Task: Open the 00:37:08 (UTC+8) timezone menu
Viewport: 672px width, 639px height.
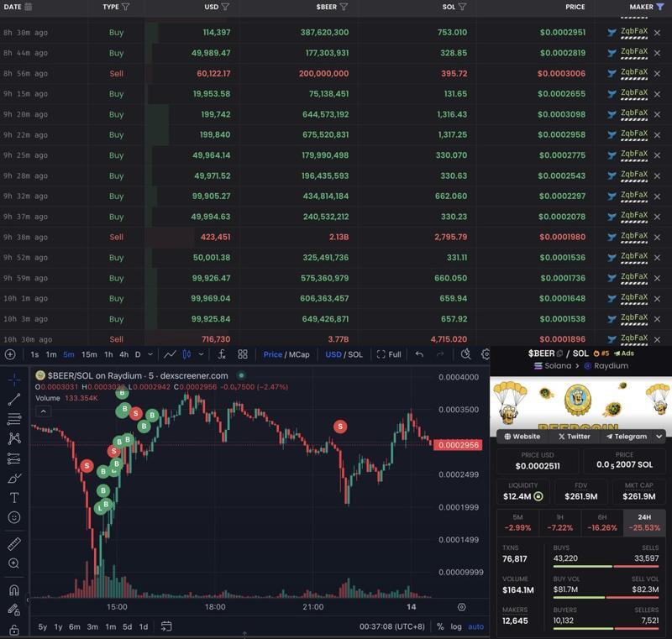Action: [x=392, y=626]
